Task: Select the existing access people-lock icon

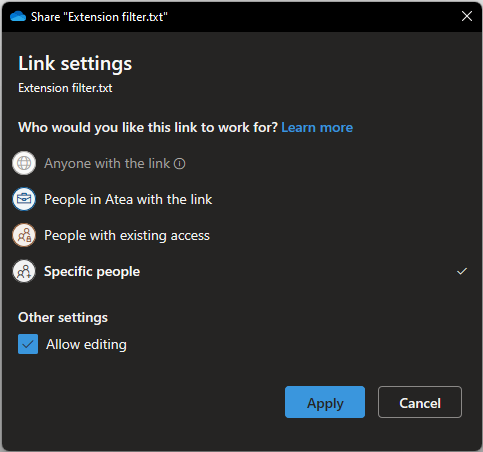Action: tap(24, 235)
